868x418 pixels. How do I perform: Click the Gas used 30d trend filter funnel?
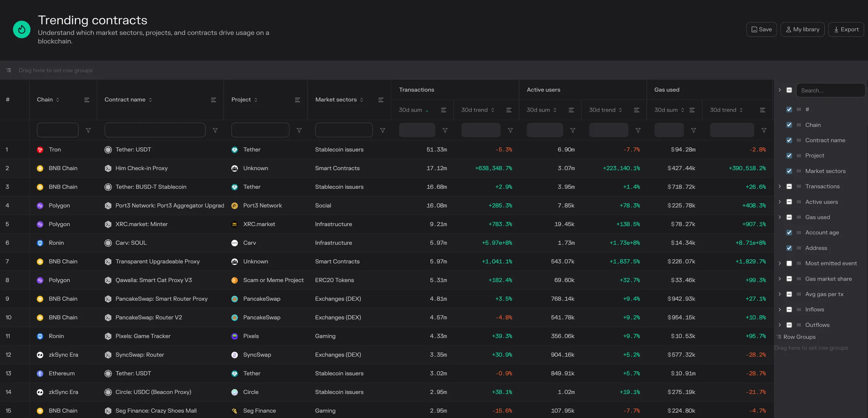point(764,130)
